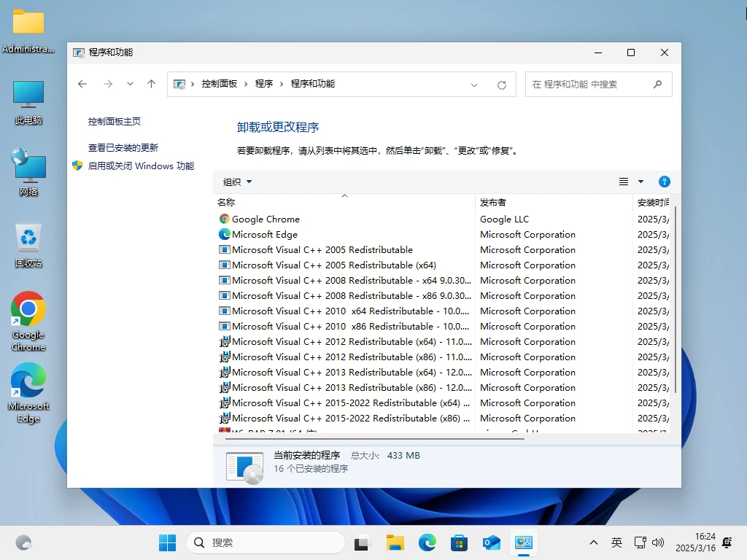The width and height of the screenshot is (747, 560).
Task: Go back using the back arrow
Action: pos(82,84)
